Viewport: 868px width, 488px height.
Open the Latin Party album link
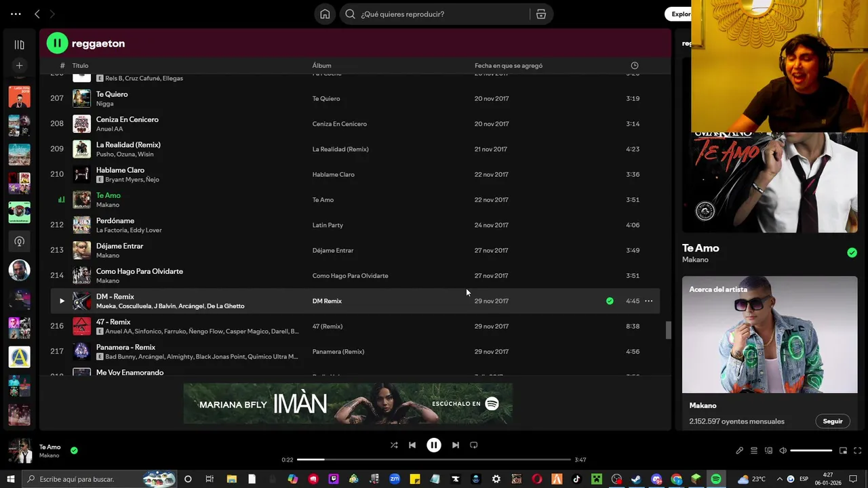coord(328,225)
